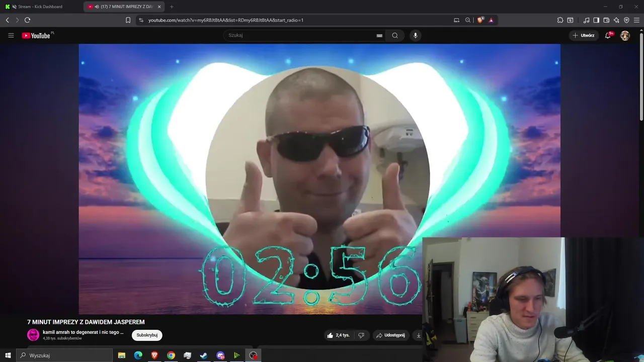Bookmark this page in address bar
This screenshot has height=362, width=644.
tap(128, 20)
